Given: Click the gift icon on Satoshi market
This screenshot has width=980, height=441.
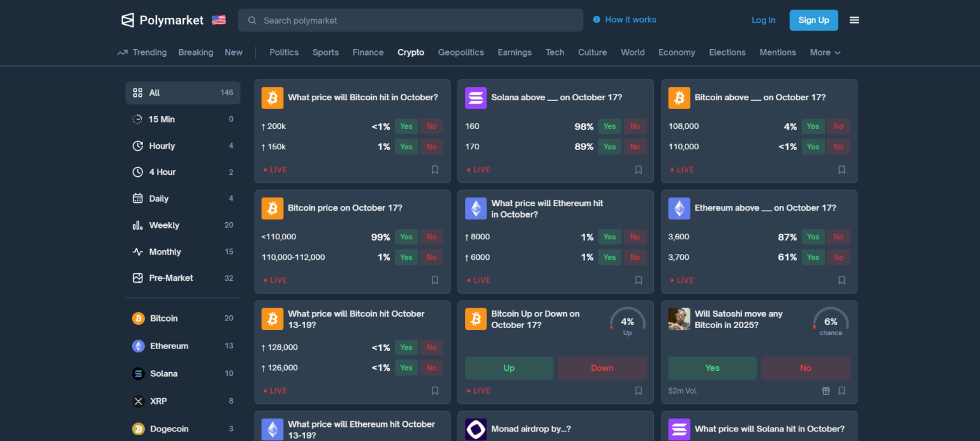Looking at the screenshot, I should [826, 391].
